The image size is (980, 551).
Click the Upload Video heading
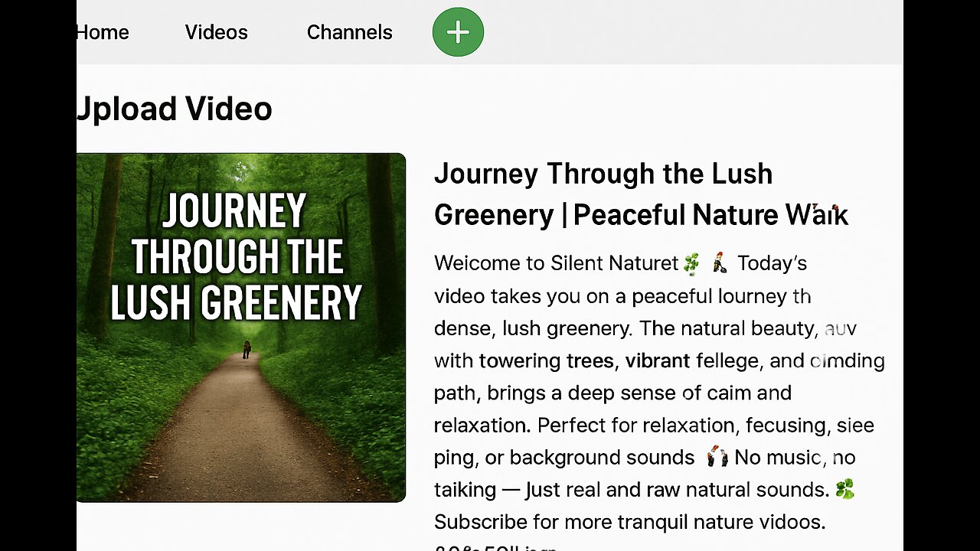pyautogui.click(x=175, y=109)
